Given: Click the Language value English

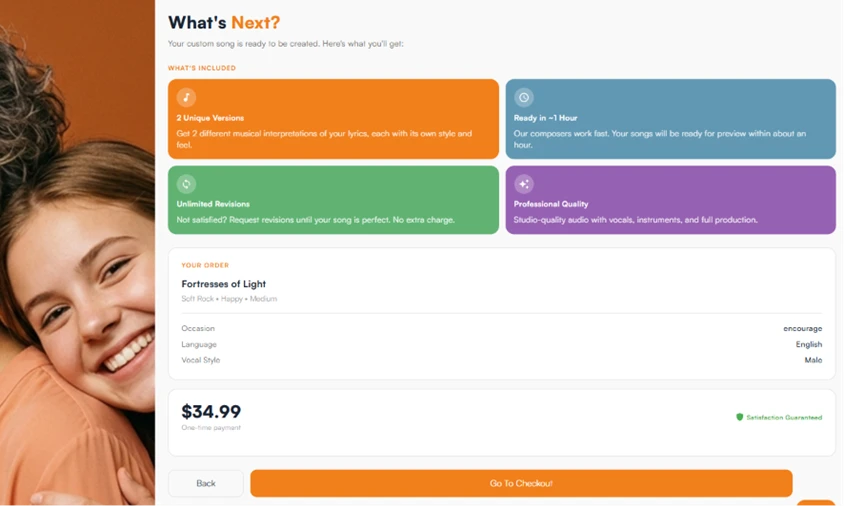Looking at the screenshot, I should point(809,345).
